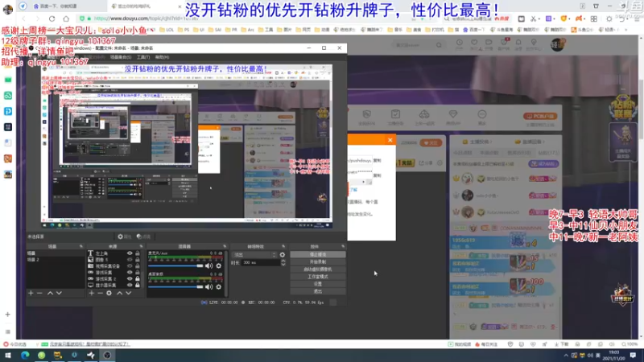Start the virtual camera in OBS

(x=317, y=269)
